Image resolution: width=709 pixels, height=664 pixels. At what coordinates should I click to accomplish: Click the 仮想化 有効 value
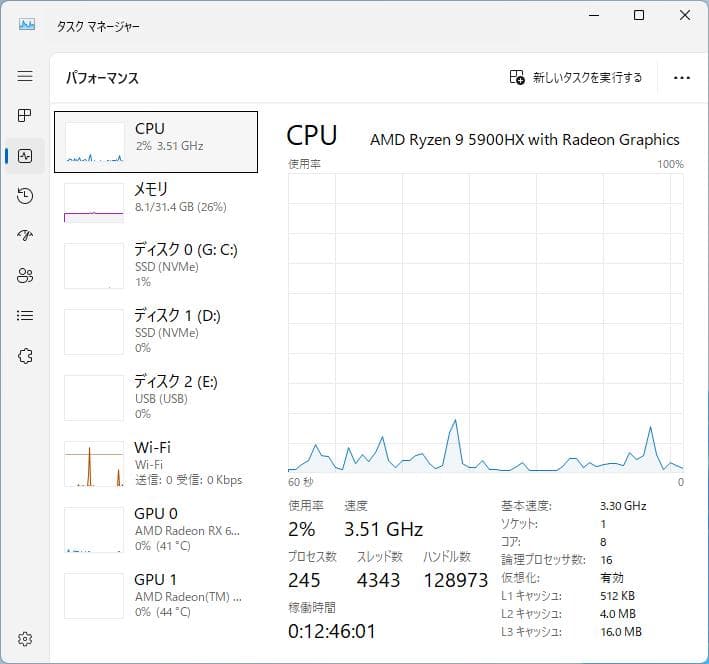click(612, 578)
